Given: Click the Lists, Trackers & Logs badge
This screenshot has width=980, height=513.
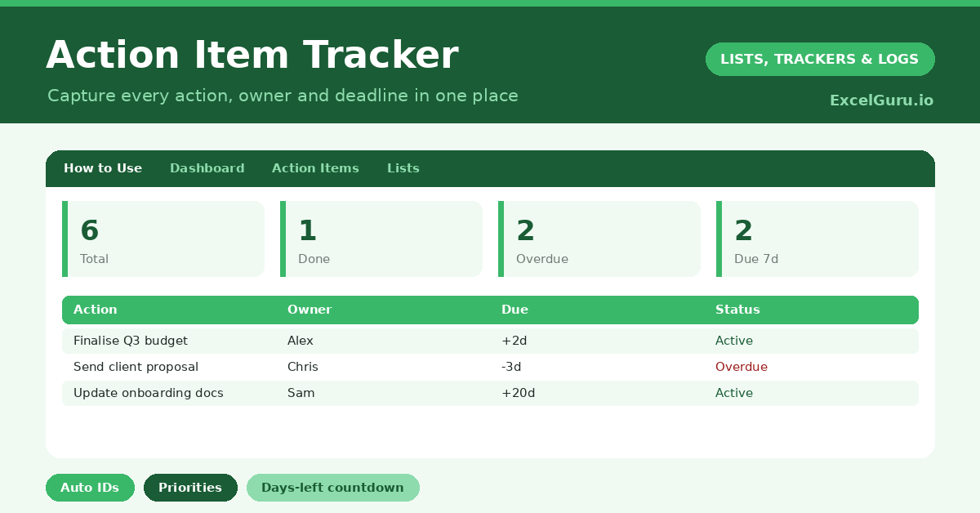Looking at the screenshot, I should [820, 59].
